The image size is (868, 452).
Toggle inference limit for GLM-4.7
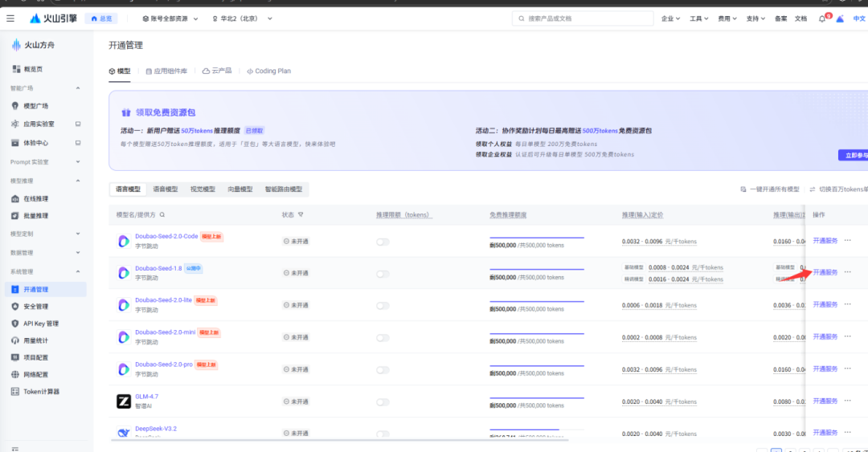(x=383, y=402)
